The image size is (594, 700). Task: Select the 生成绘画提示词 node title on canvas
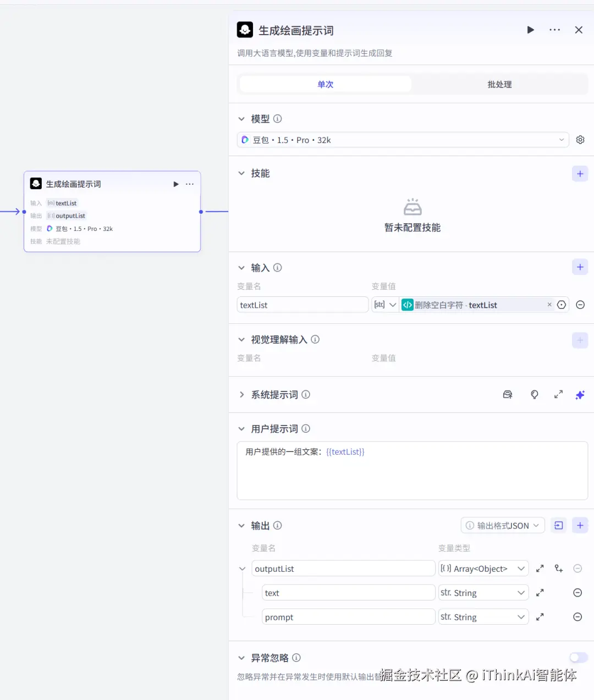[x=73, y=184]
